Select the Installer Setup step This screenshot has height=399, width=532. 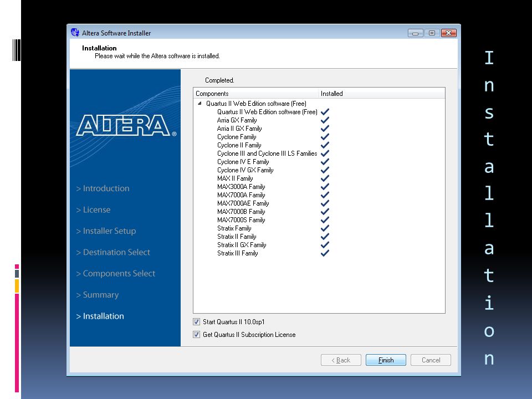tap(106, 231)
